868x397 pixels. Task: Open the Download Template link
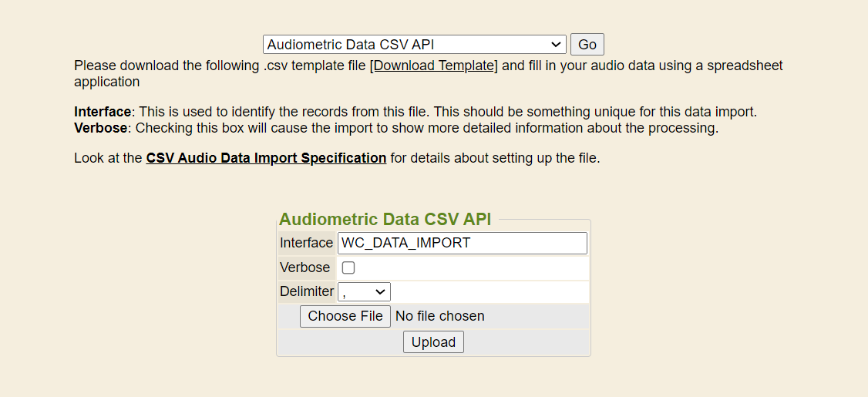tap(434, 66)
